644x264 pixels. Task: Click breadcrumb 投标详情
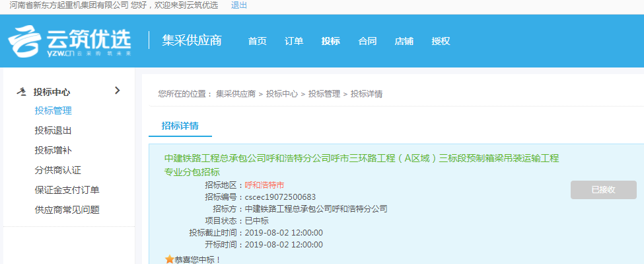(367, 94)
